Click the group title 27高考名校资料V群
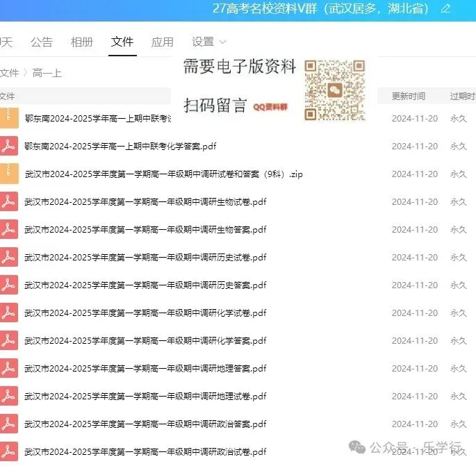The height and width of the screenshot is (466, 476). [x=321, y=8]
